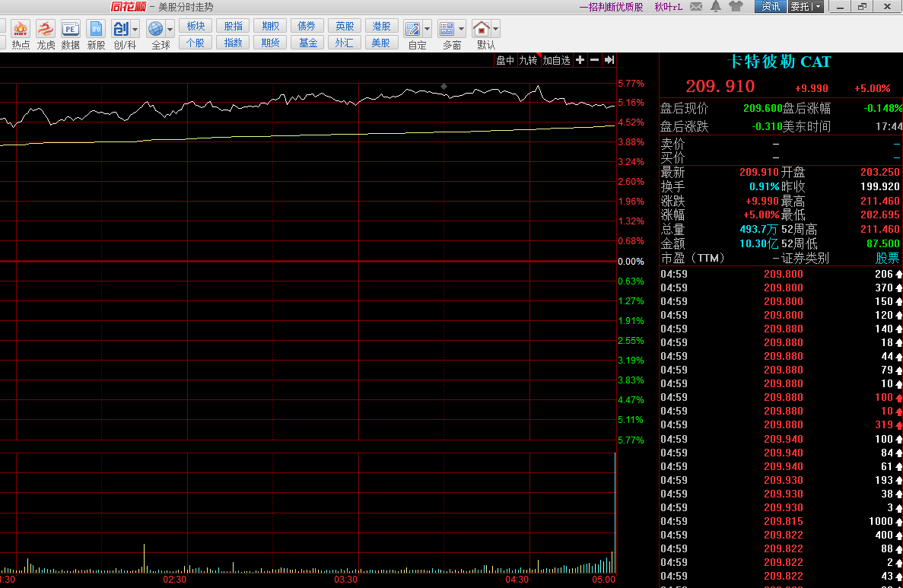
Task: Select the 股指 stock index button
Action: coord(234,26)
